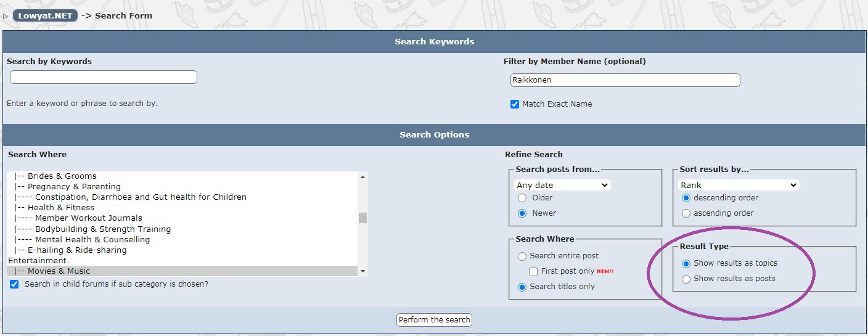Toggle Search in child forums checkbox

pos(14,284)
